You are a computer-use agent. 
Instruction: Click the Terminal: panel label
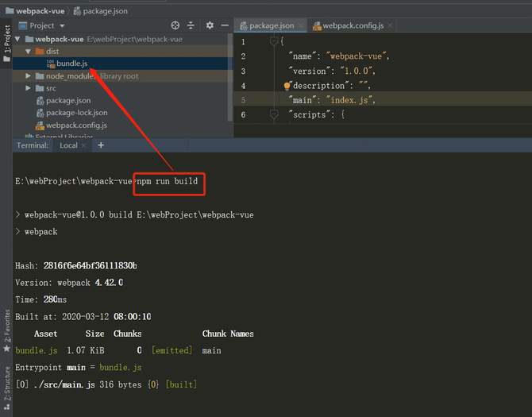pos(33,145)
